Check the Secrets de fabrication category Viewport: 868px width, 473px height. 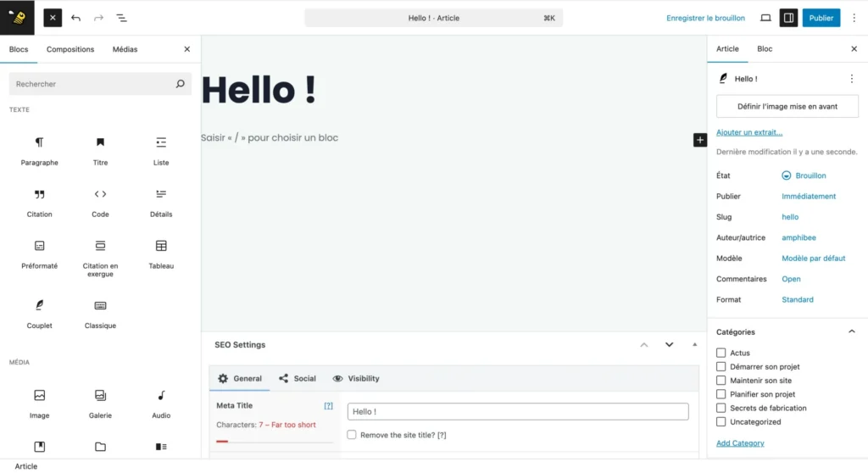pos(721,409)
